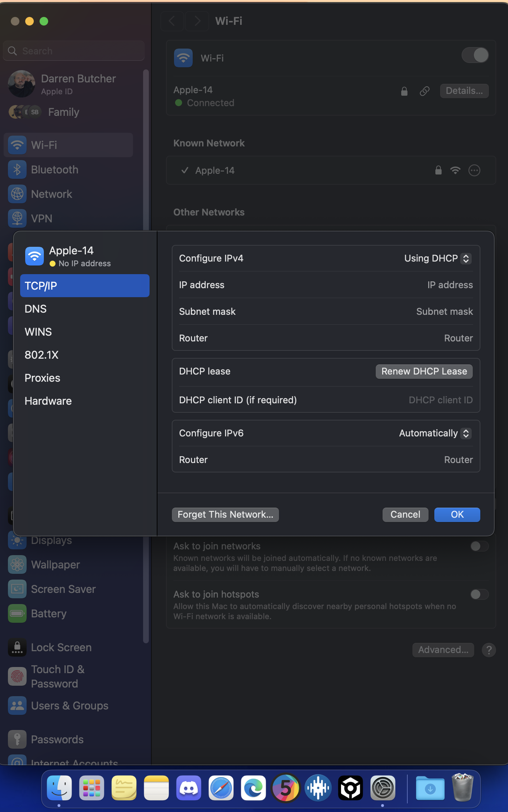Confirm with the OK button
The height and width of the screenshot is (812, 508).
tap(457, 514)
